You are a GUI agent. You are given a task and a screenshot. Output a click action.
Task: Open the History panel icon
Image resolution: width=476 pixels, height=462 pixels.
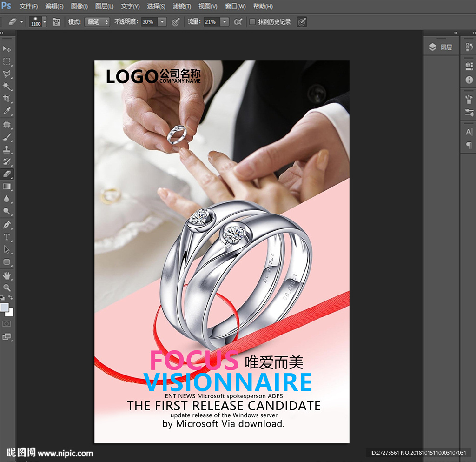pyautogui.click(x=469, y=47)
